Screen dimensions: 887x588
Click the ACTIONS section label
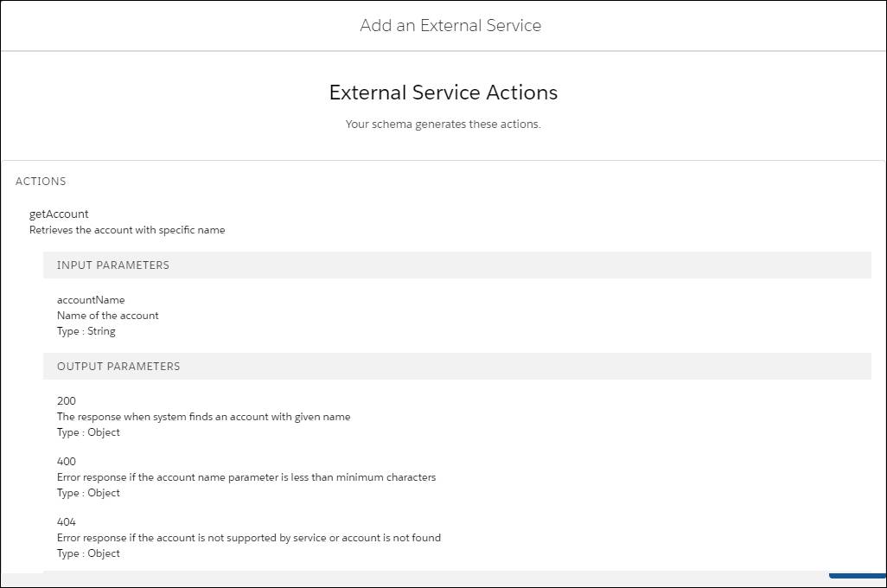(x=41, y=181)
